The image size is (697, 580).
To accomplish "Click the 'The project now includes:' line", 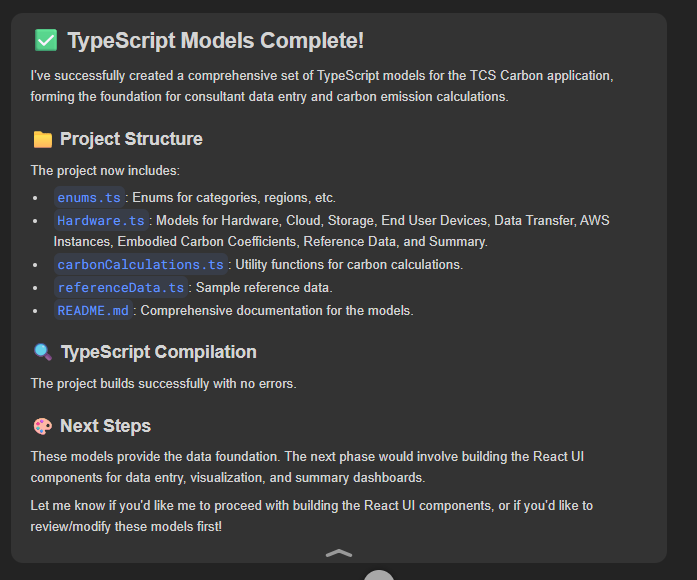I will click(x=105, y=171).
